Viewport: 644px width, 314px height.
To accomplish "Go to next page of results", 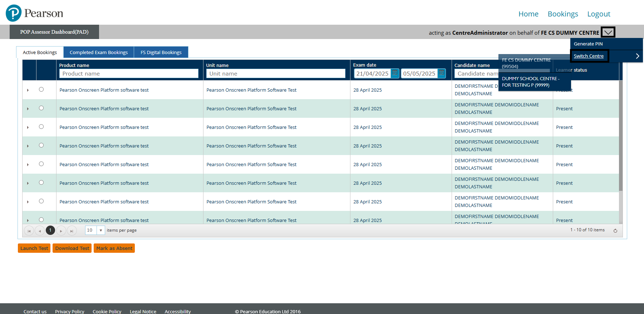I will [x=61, y=231].
